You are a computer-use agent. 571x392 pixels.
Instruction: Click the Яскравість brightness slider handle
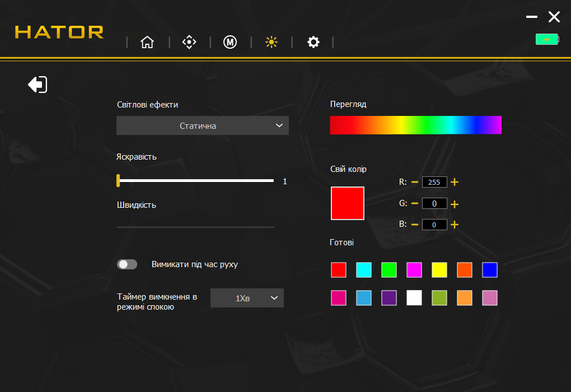[x=118, y=181]
